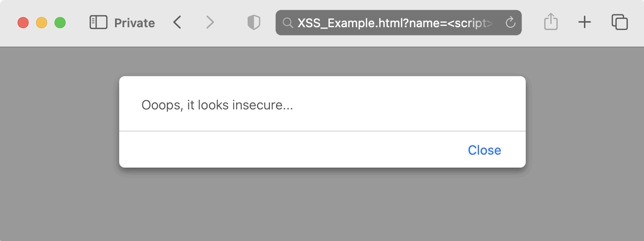Open the Privacy Report shield icon

(x=254, y=23)
